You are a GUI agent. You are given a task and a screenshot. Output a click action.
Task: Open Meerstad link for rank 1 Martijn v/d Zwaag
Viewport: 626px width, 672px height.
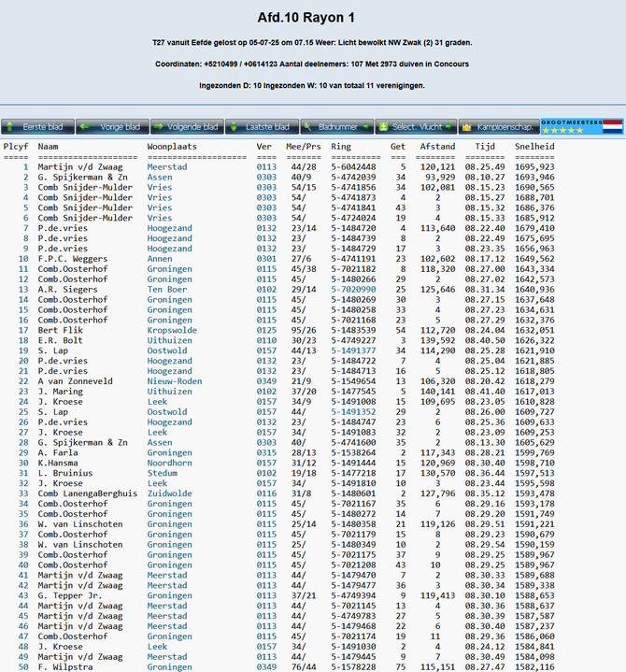[167, 167]
